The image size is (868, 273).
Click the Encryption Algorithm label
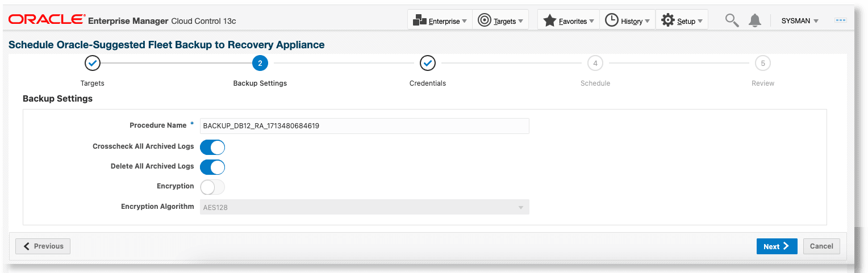(x=157, y=207)
